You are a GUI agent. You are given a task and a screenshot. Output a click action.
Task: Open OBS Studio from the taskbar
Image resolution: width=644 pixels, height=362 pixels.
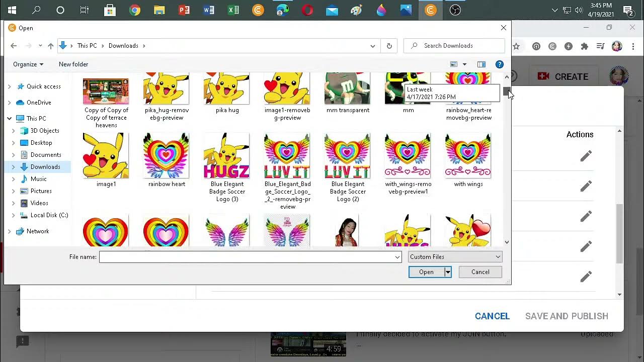pyautogui.click(x=455, y=10)
